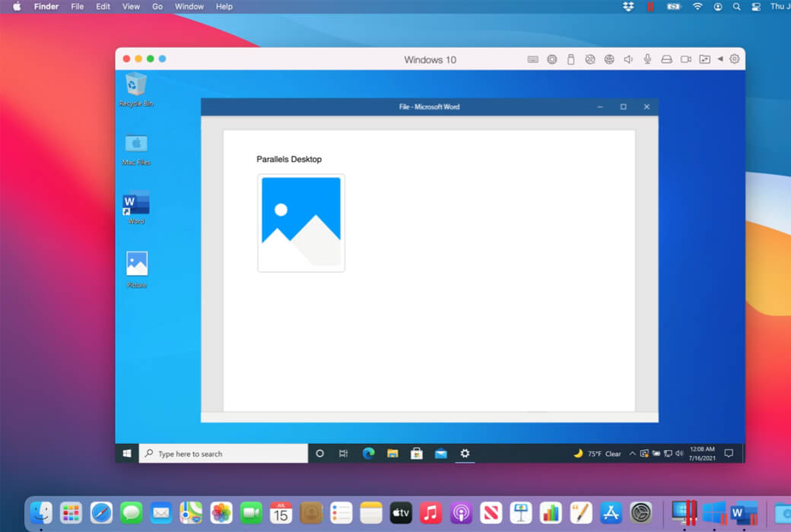Collapse the Parallels toolbar icons with the arrow
Viewport: 791px width, 532px height.
[x=720, y=59]
